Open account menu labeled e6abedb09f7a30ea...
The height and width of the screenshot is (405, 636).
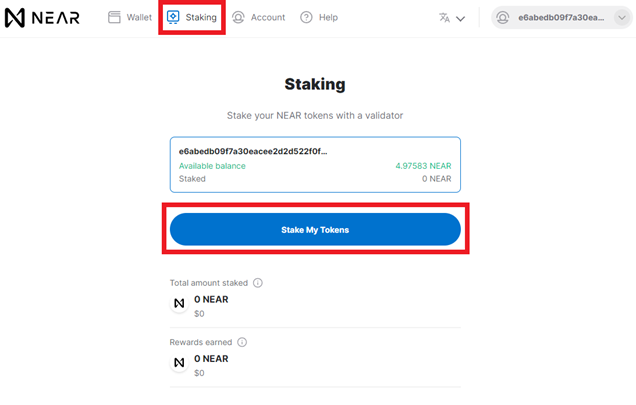coord(562,18)
